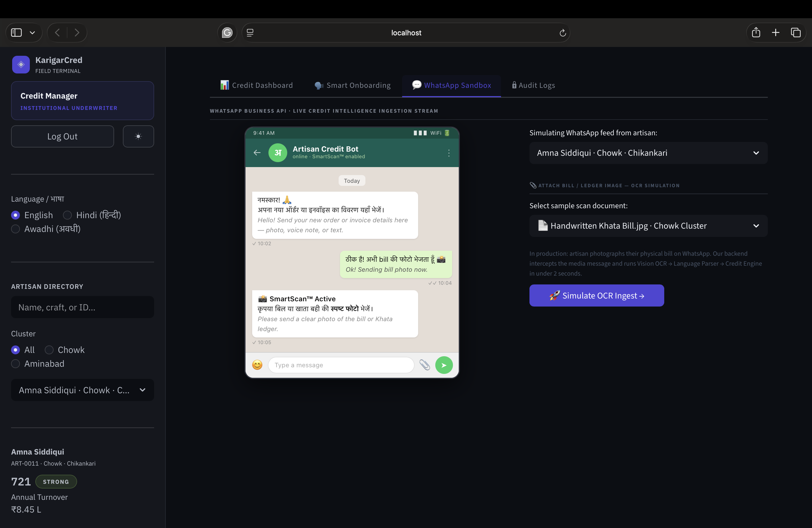
Task: Click the localhost address bar
Action: point(406,33)
